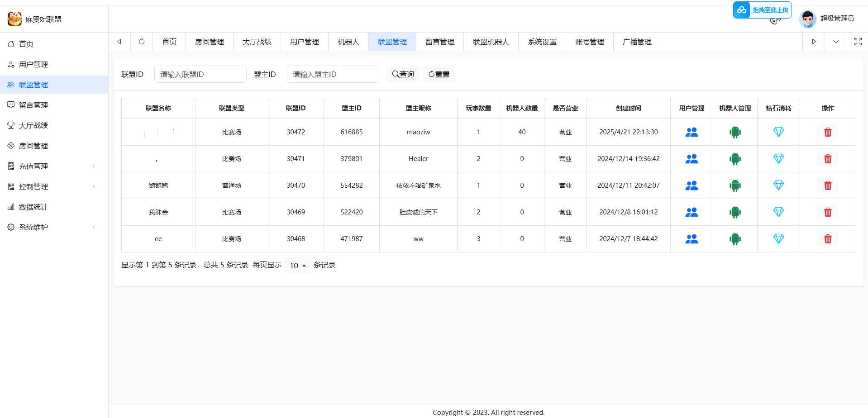The image size is (868, 418).
Task: Toggle fullscreen mode icon
Action: [858, 42]
